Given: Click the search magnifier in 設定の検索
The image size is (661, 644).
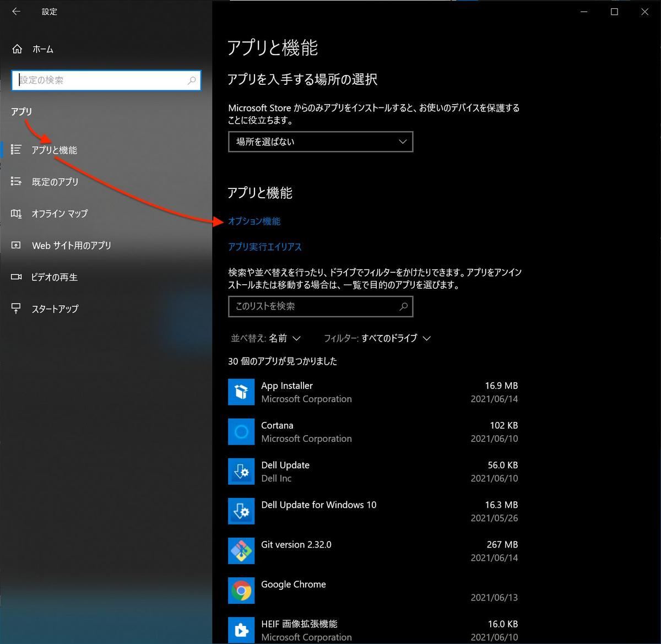Looking at the screenshot, I should click(x=192, y=80).
